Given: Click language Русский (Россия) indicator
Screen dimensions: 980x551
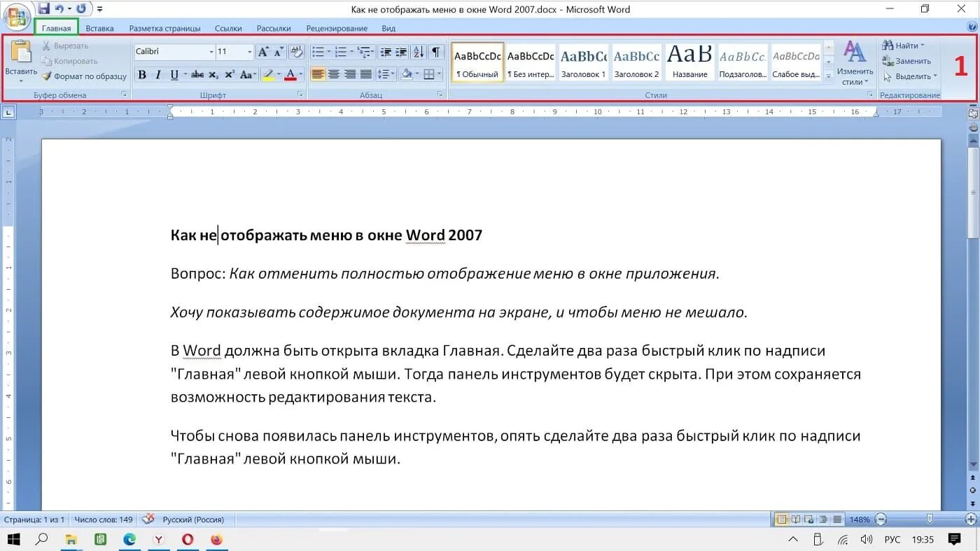Looking at the screenshot, I should point(193,519).
